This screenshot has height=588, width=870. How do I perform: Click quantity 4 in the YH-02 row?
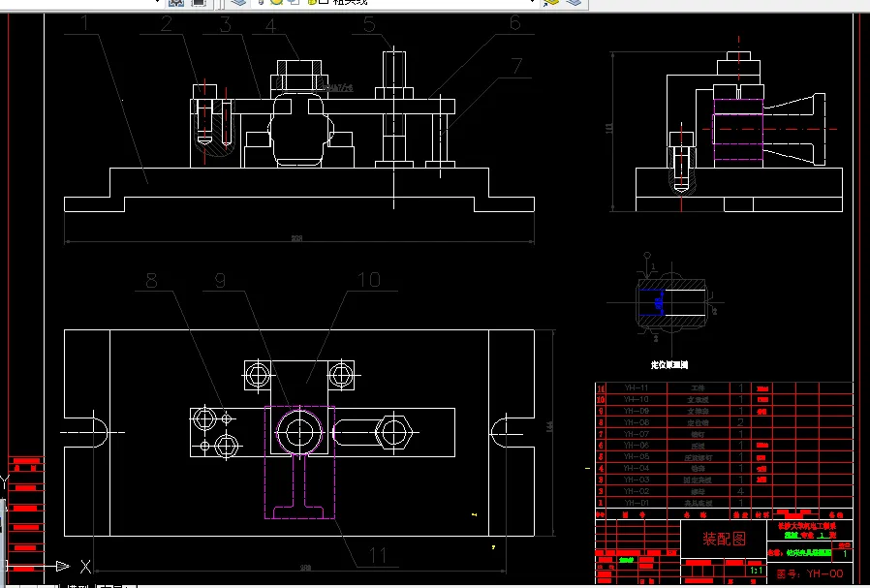(x=741, y=491)
